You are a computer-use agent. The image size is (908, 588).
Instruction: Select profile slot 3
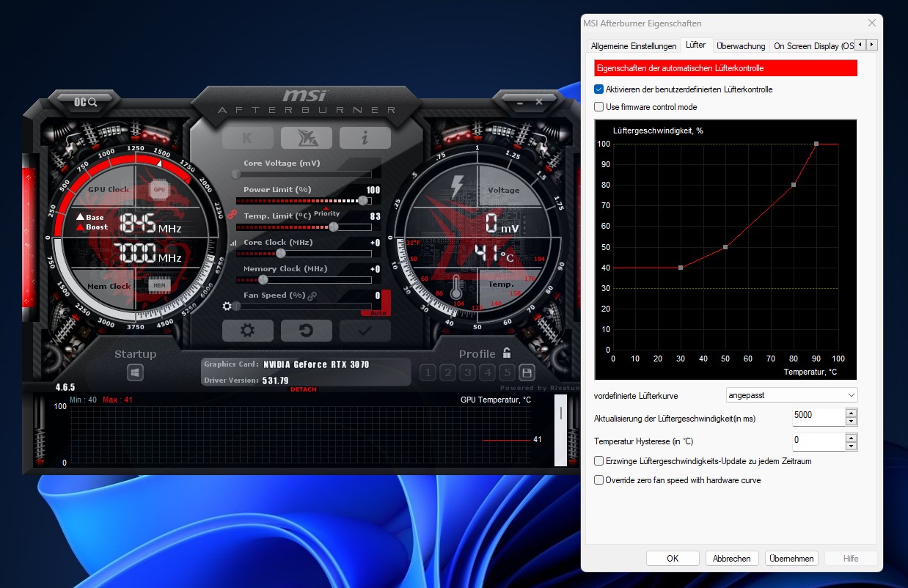coord(468,372)
